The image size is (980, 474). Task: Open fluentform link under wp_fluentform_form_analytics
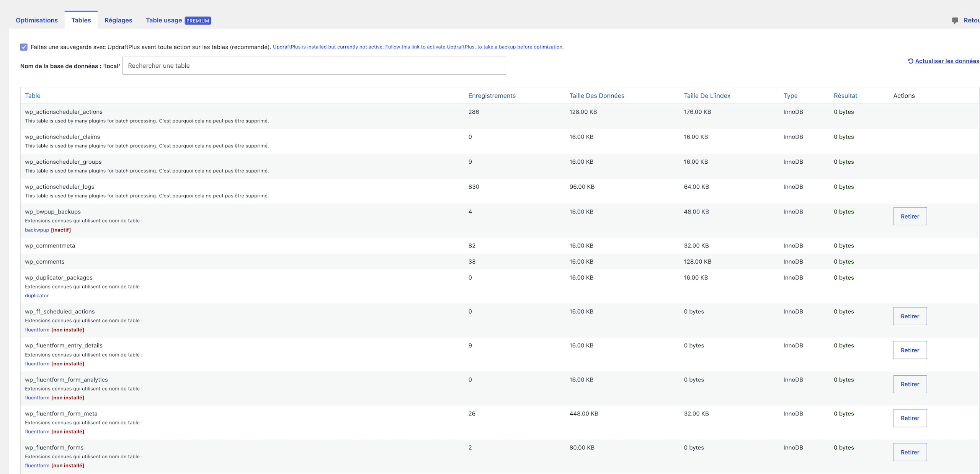[37, 398]
